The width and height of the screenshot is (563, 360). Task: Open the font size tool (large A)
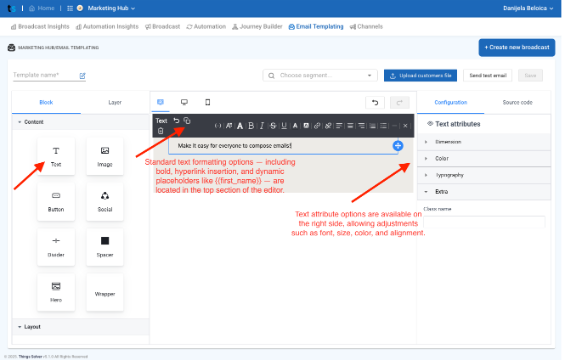(x=240, y=126)
